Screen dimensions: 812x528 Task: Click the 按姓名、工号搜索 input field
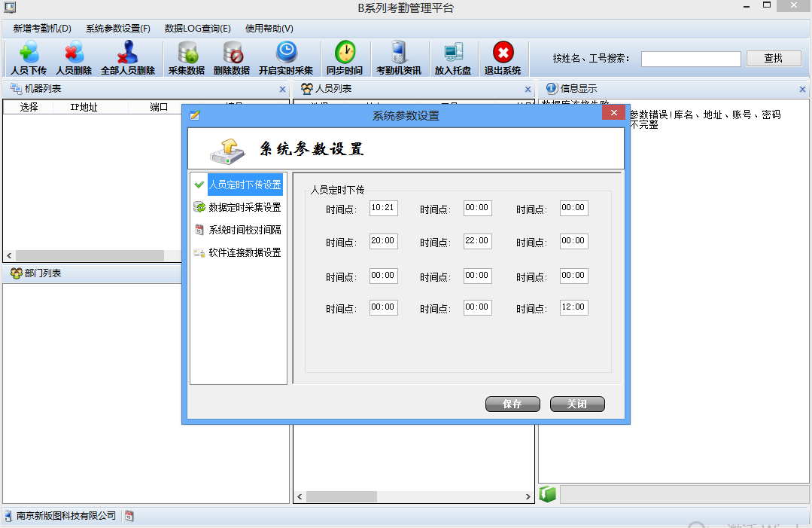691,59
